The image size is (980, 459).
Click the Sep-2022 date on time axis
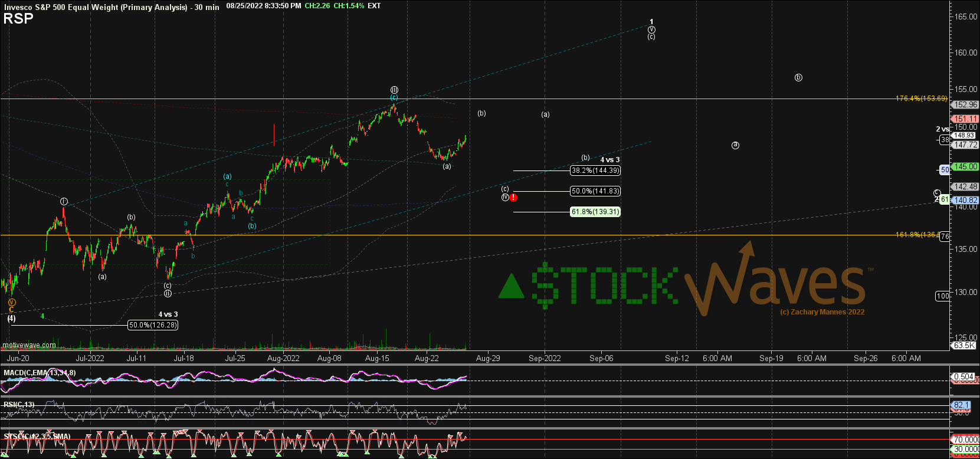[x=545, y=358]
